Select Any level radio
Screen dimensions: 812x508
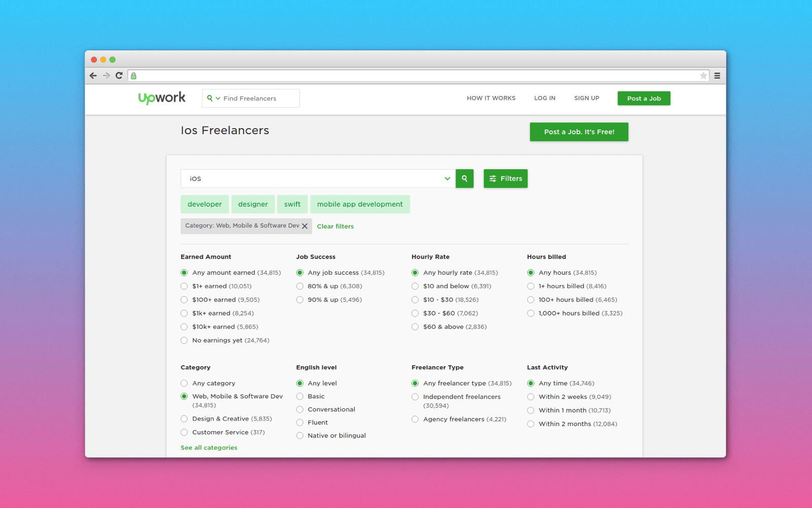(x=300, y=384)
